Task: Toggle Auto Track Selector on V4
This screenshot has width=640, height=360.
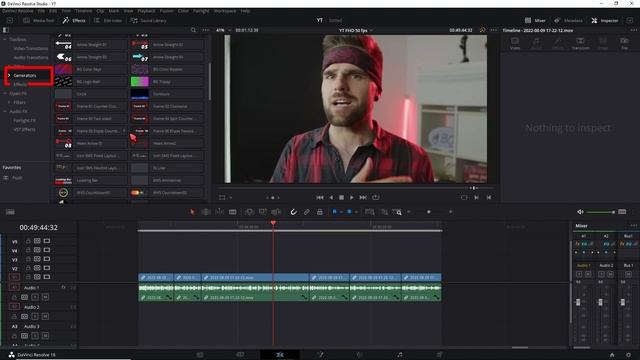Action: coord(37,250)
